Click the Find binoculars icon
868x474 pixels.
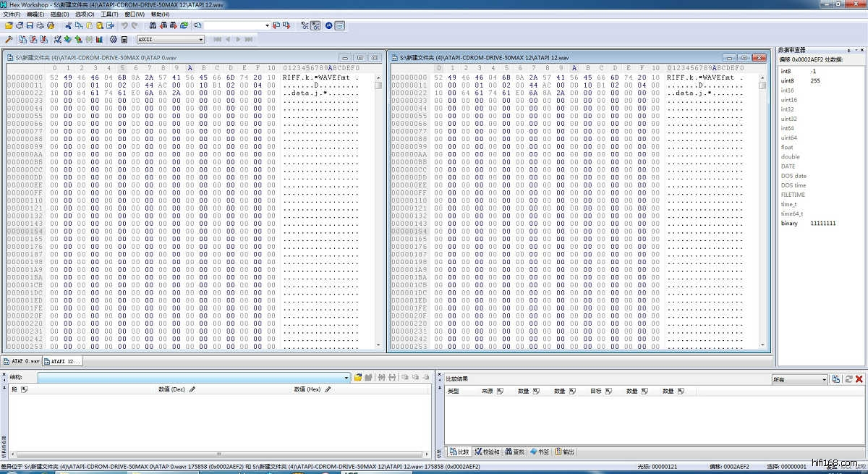click(x=153, y=25)
